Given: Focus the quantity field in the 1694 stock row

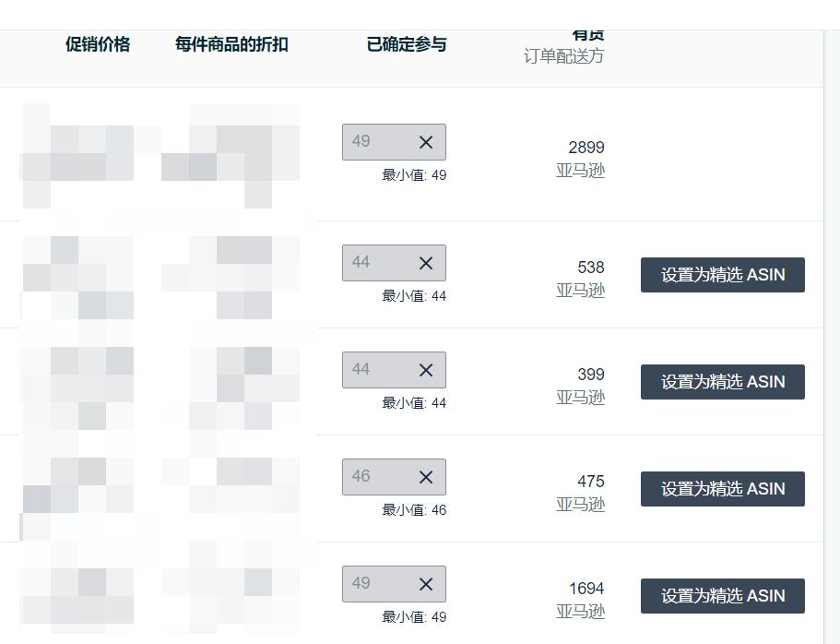Looking at the screenshot, I should coord(375,584).
